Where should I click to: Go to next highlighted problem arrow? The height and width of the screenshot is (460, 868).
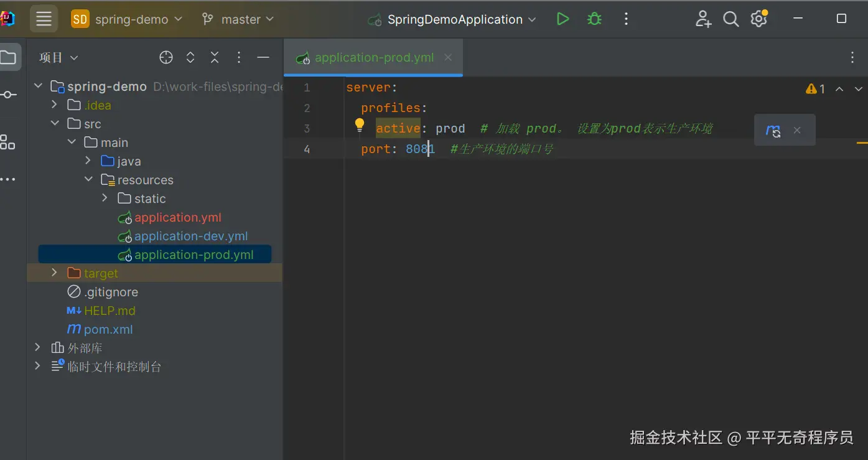coord(859,89)
